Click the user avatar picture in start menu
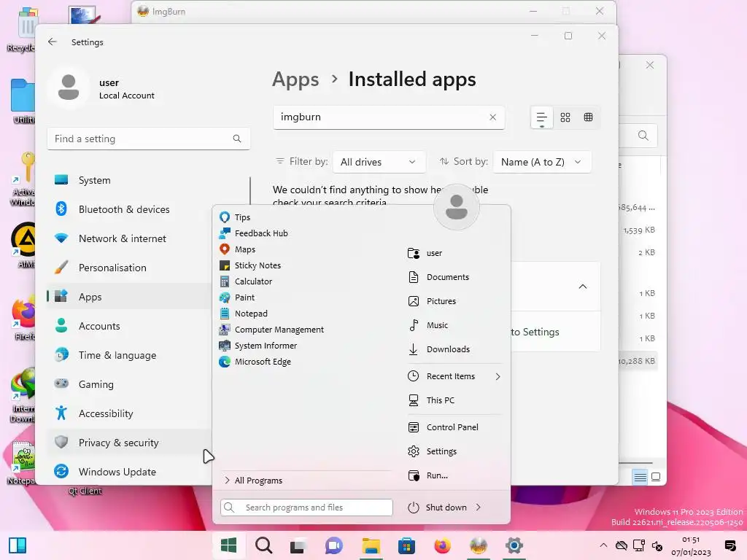 coord(457,207)
